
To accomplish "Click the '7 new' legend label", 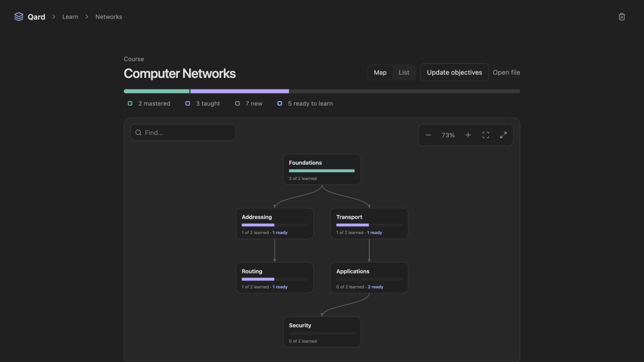I will point(254,104).
